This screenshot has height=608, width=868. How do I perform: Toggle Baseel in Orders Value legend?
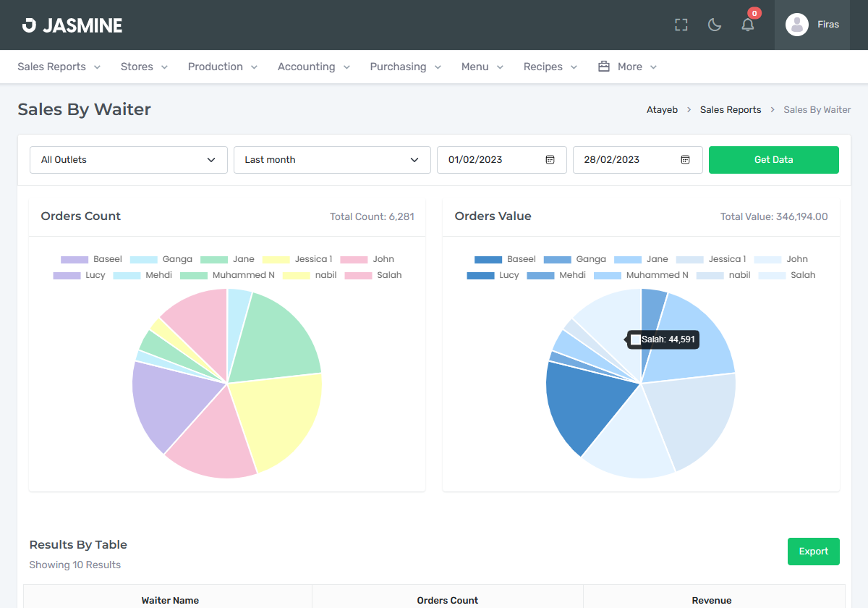click(x=505, y=259)
